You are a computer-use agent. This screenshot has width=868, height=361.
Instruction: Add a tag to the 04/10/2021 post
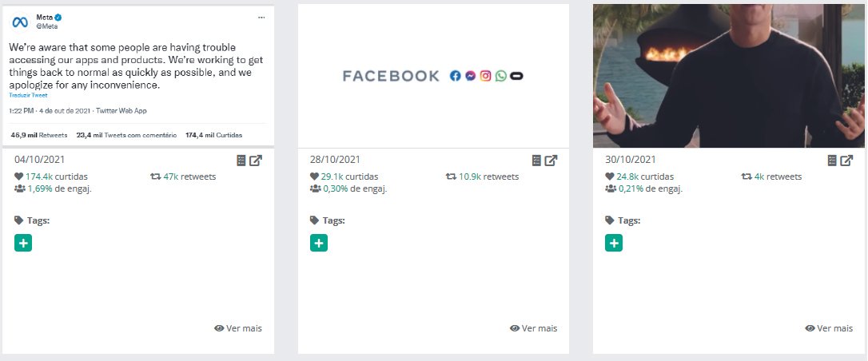pos(23,243)
